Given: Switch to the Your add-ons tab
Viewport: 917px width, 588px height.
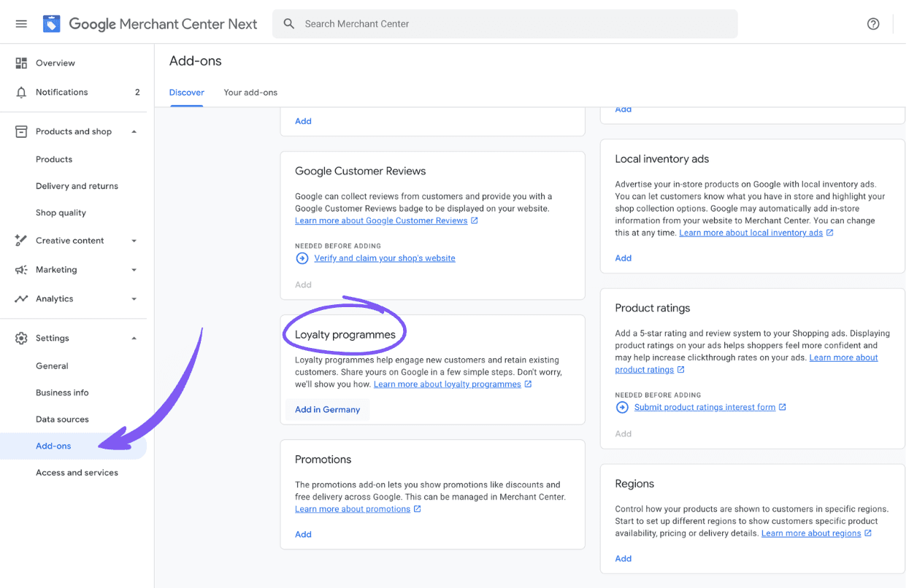Looking at the screenshot, I should coord(250,93).
